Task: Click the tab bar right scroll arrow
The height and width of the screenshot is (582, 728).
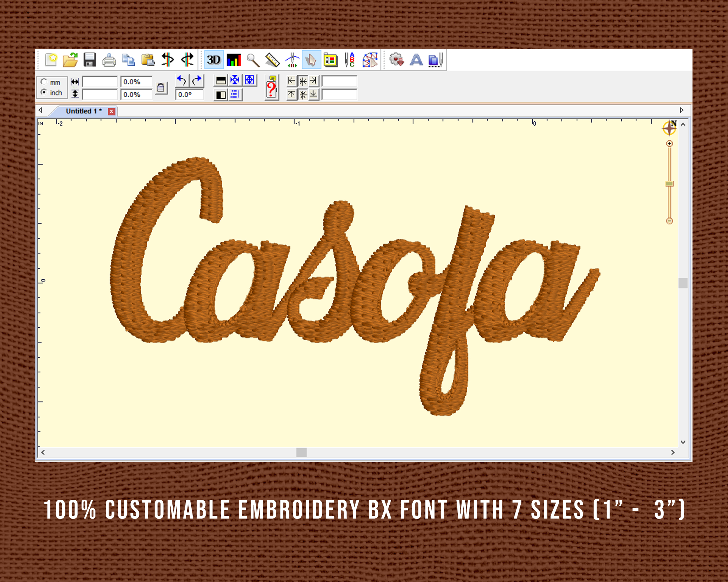Action: tap(682, 110)
